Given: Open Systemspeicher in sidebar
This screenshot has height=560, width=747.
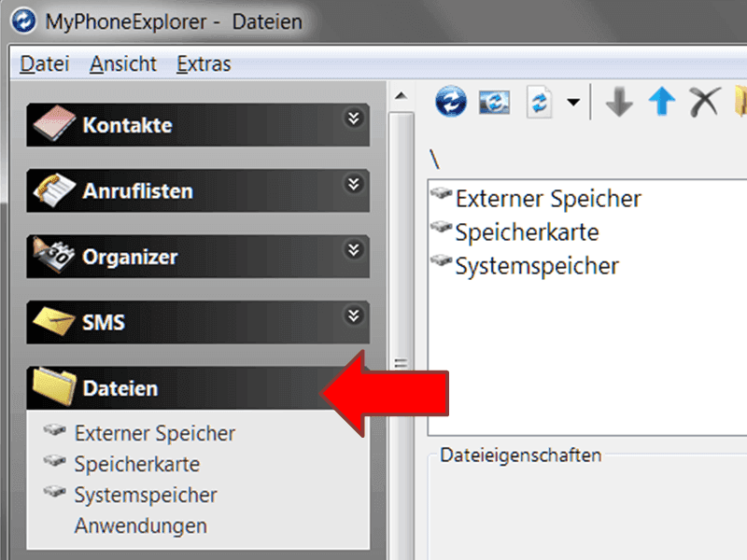Looking at the screenshot, I should 146,496.
